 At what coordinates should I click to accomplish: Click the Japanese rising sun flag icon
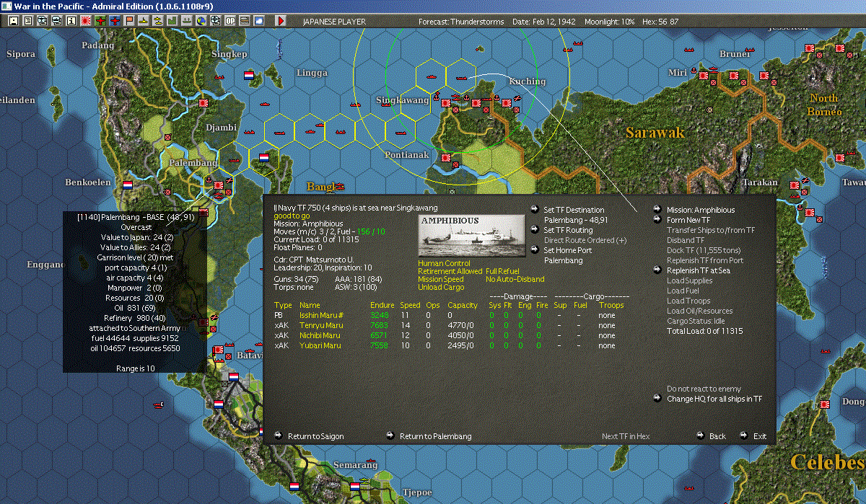pos(85,21)
